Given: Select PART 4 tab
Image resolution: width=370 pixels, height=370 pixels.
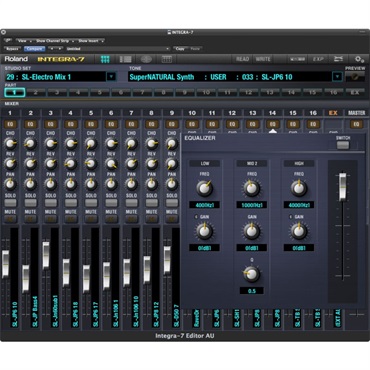Looking at the screenshot, I should tap(78, 92).
